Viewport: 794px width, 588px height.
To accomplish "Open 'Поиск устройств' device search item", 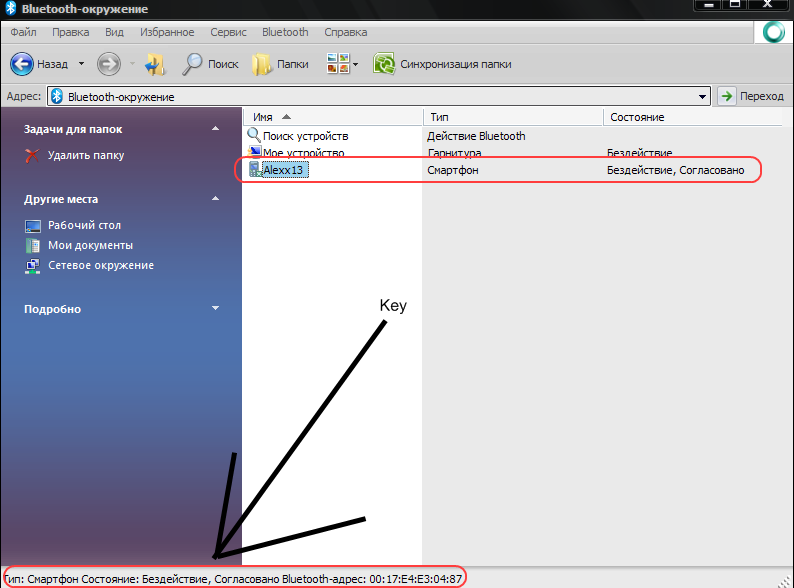I will (305, 136).
